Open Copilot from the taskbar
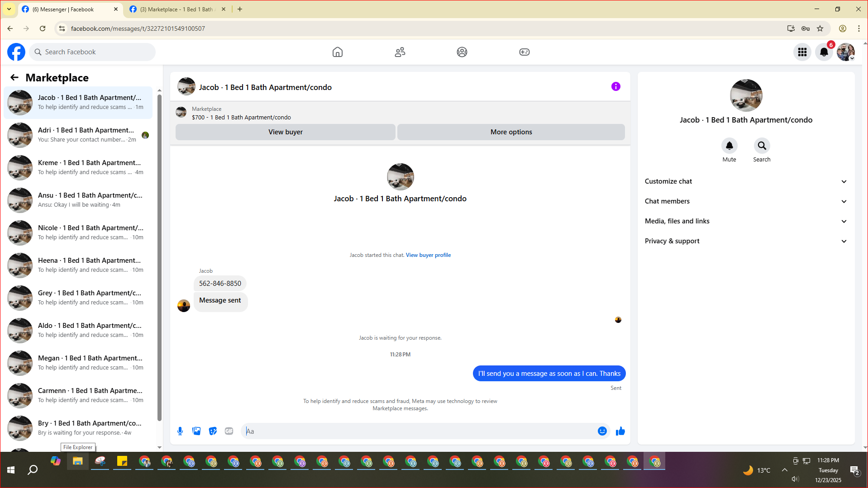The image size is (868, 488). [56, 461]
